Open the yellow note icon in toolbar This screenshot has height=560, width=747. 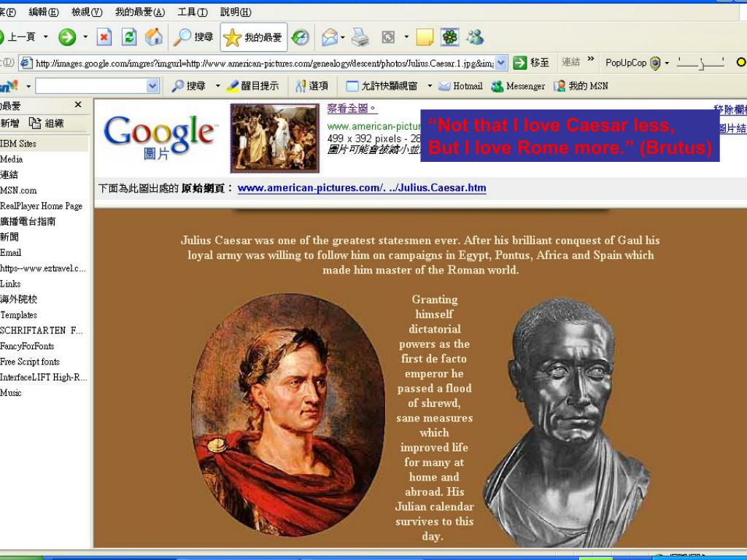pyautogui.click(x=425, y=37)
